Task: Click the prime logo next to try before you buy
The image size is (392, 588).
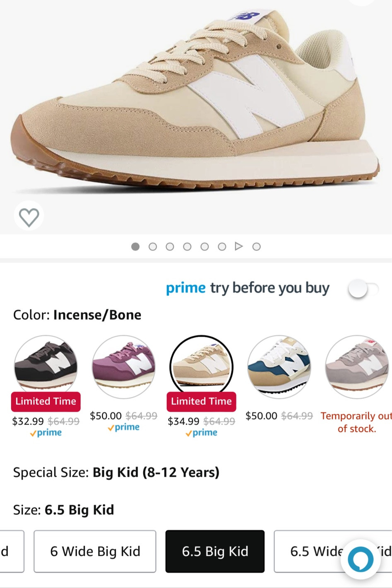Action: [185, 288]
